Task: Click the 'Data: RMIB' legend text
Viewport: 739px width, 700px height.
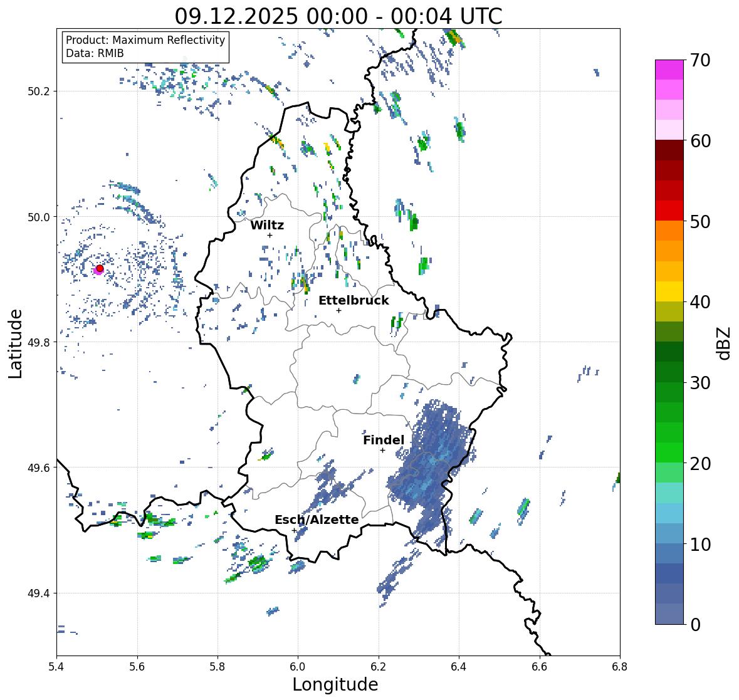Action: pyautogui.click(x=95, y=53)
